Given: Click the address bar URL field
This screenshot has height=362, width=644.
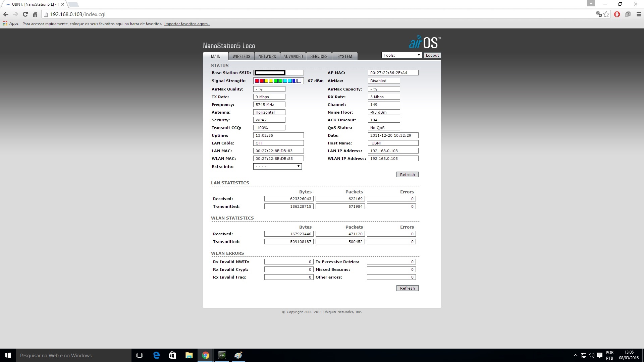Looking at the screenshot, I should pyautogui.click(x=319, y=14).
